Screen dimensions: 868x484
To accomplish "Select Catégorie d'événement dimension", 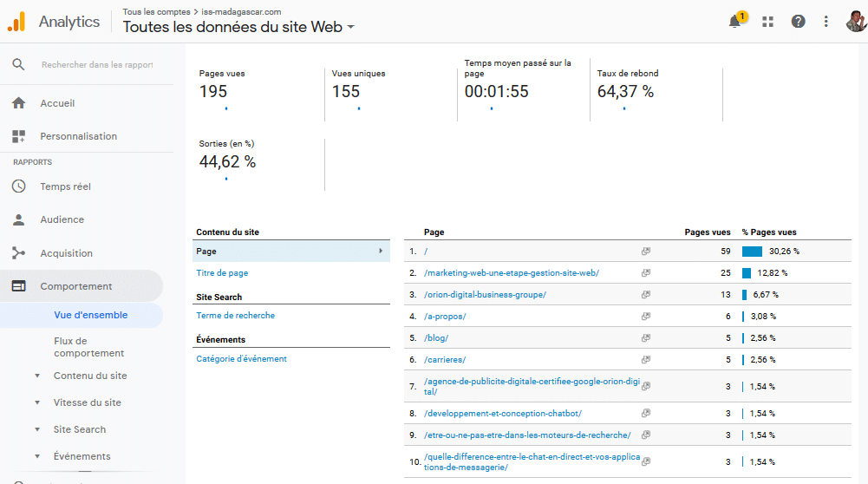I will (x=241, y=359).
